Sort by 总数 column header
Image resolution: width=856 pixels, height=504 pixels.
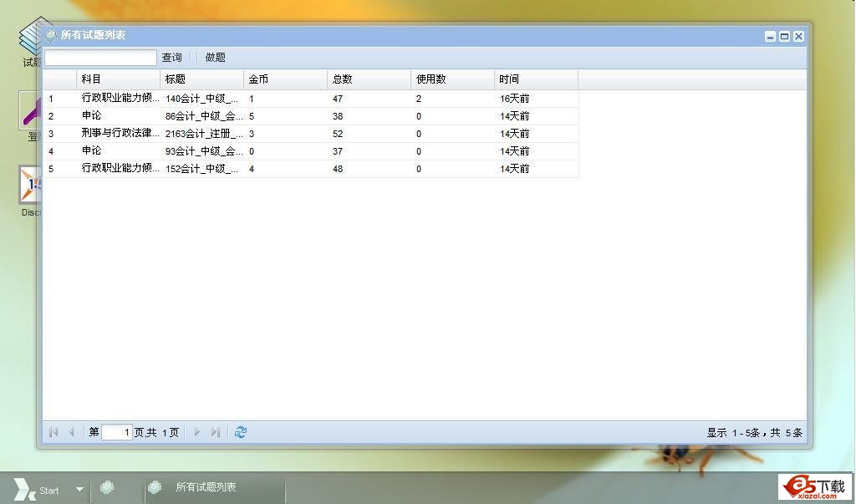369,79
